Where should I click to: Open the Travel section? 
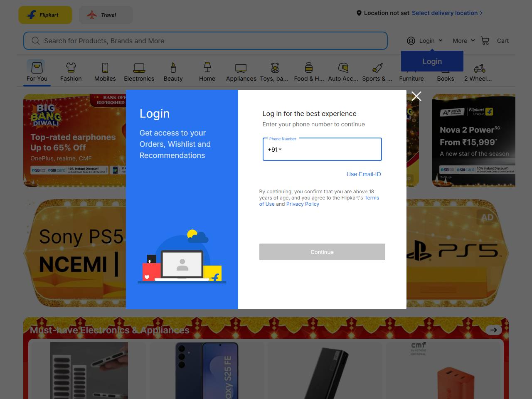click(x=106, y=15)
